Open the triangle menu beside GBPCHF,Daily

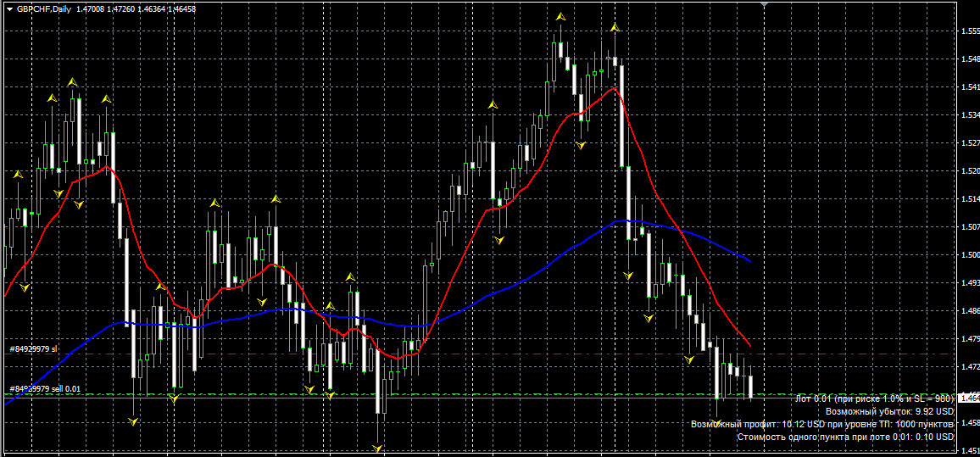click(8, 10)
